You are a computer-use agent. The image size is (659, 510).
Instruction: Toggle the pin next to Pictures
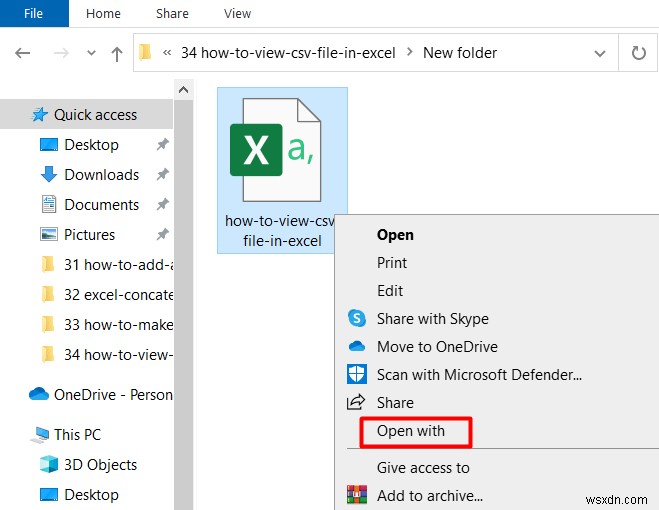162,234
